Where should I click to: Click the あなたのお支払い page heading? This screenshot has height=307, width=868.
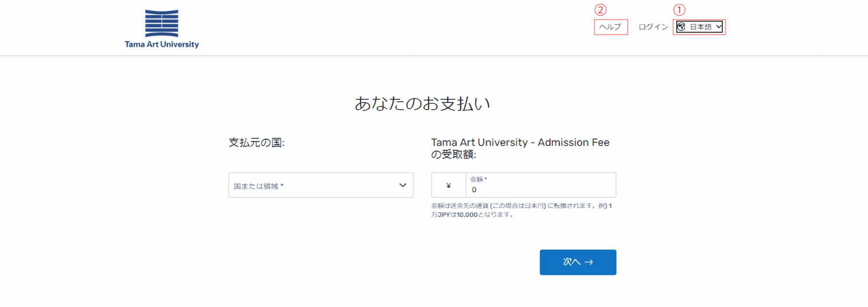point(422,104)
